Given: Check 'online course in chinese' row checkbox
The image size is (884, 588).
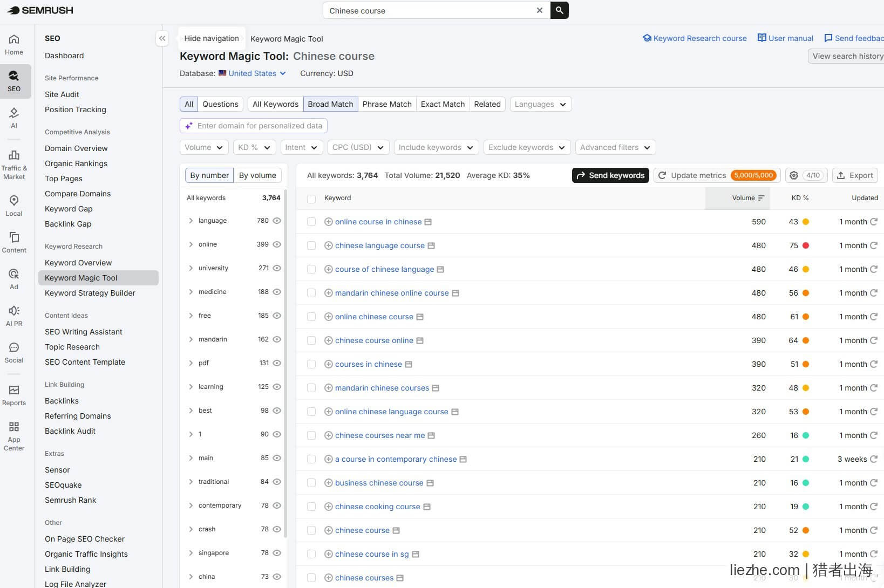Looking at the screenshot, I should pyautogui.click(x=311, y=222).
